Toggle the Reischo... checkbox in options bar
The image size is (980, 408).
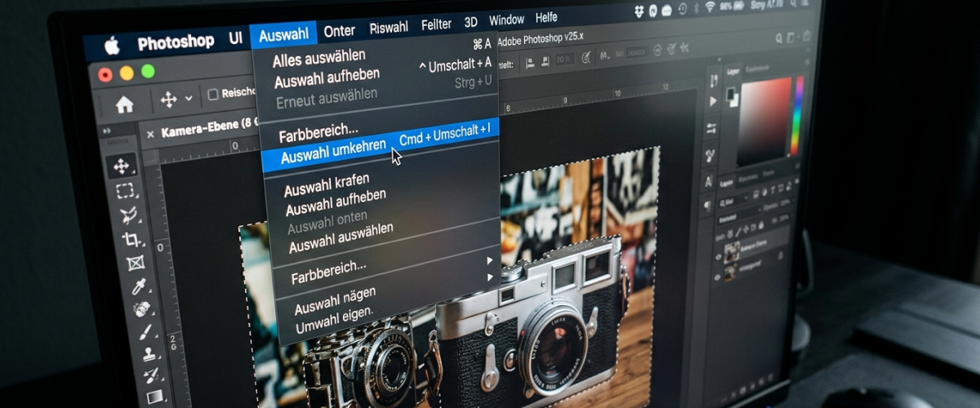[213, 94]
